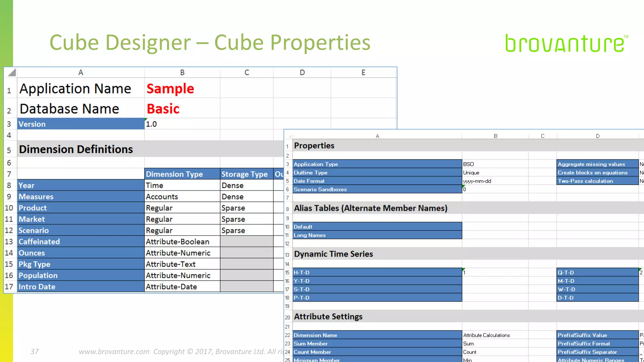644x362 pixels.
Task: Select row 8 header for Year
Action: pos(9,185)
